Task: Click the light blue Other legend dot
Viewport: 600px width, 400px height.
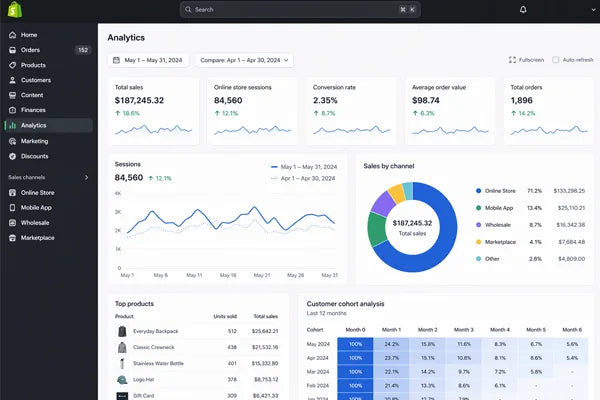Action: coord(478,259)
